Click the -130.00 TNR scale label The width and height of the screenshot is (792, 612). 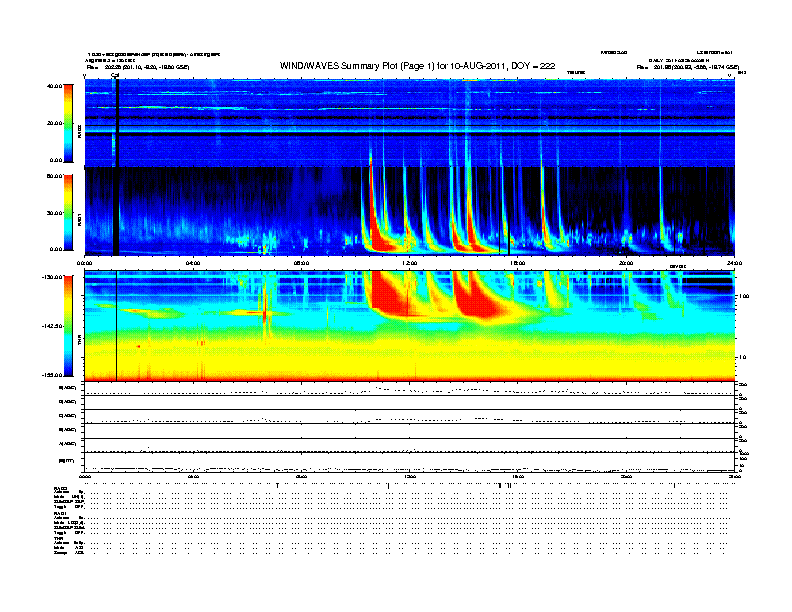coord(53,277)
